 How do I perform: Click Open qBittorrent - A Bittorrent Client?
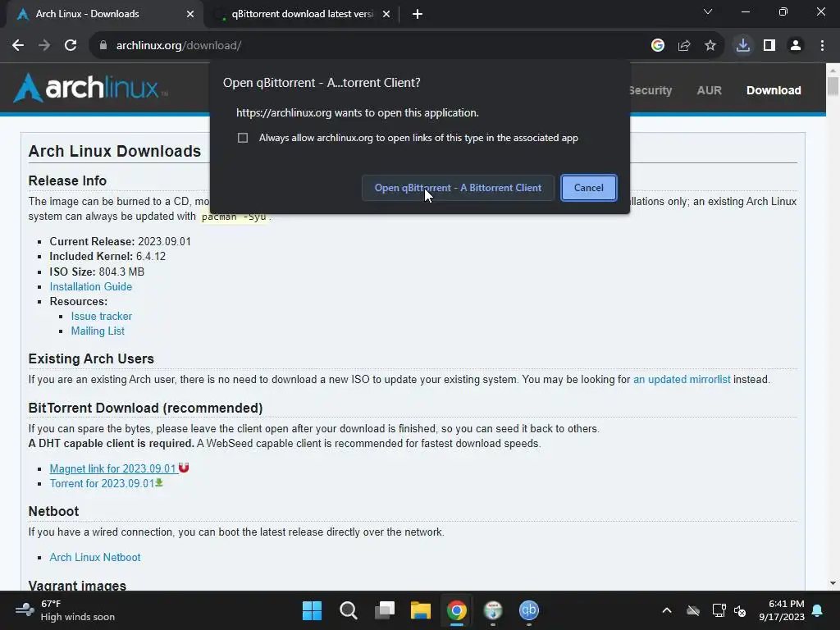[458, 188]
